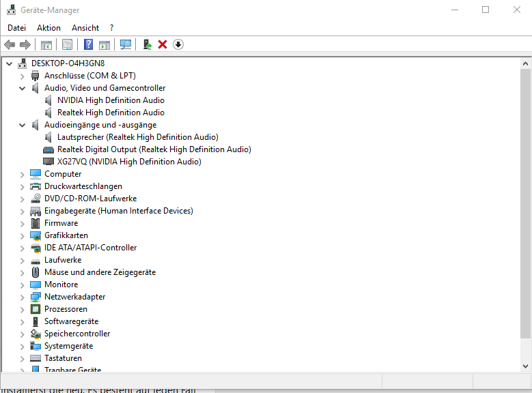The height and width of the screenshot is (393, 532).
Task: Select the Prozessoren category label
Action: point(66,309)
